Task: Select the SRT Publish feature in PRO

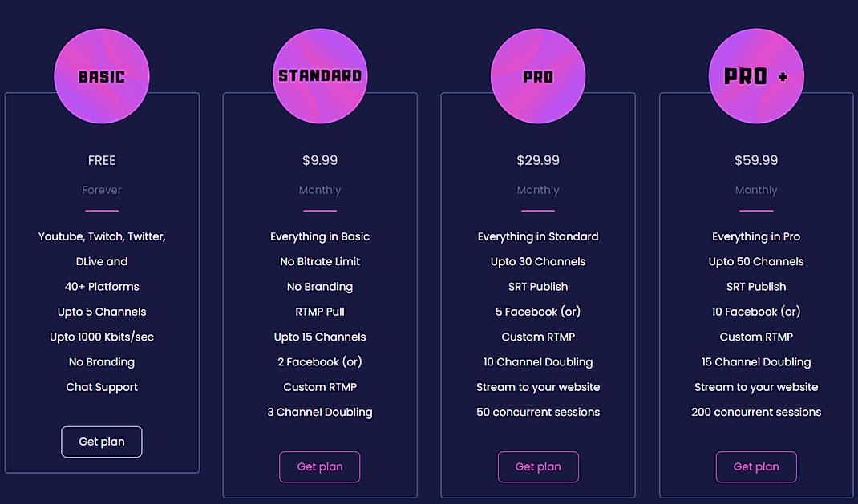Action: pyautogui.click(x=538, y=286)
